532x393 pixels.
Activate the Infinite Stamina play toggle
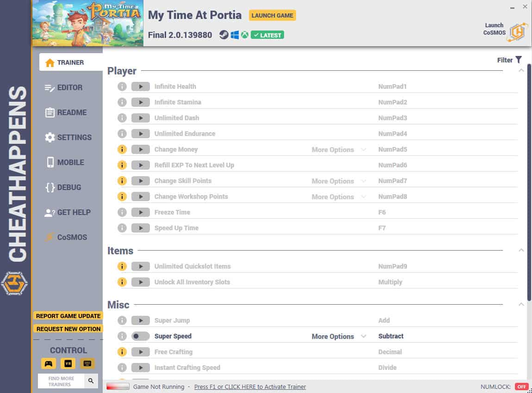(x=141, y=102)
